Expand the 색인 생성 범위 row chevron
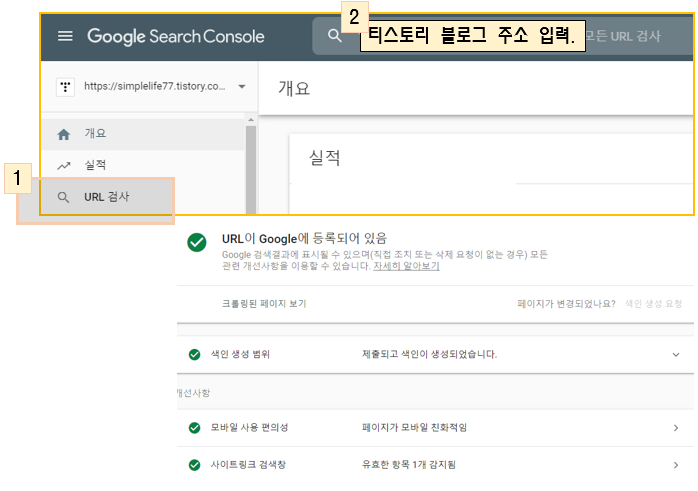 676,355
